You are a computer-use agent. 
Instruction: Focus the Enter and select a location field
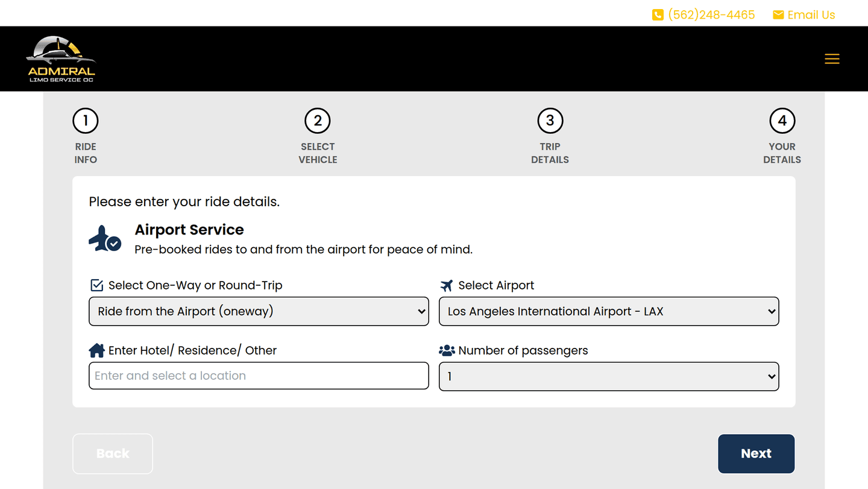coord(259,376)
